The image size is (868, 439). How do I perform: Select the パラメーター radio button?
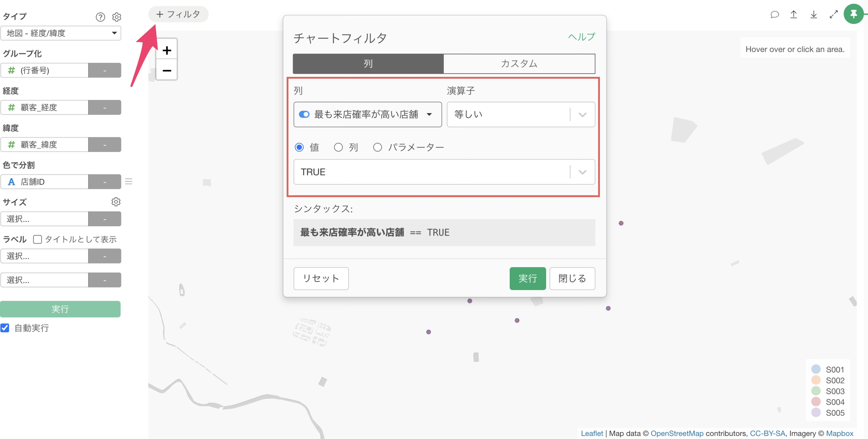377,147
